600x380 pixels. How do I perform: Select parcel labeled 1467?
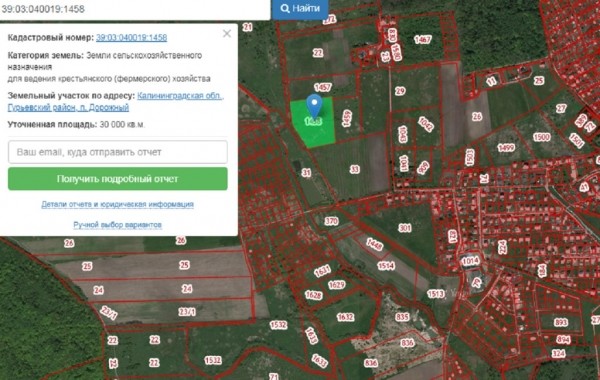coord(422,39)
